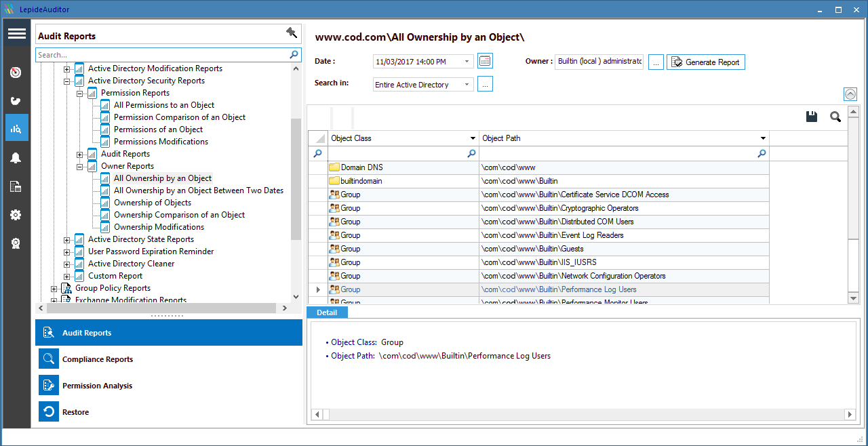
Task: Click the tree panel vertical scrollbar
Action: tap(296, 179)
